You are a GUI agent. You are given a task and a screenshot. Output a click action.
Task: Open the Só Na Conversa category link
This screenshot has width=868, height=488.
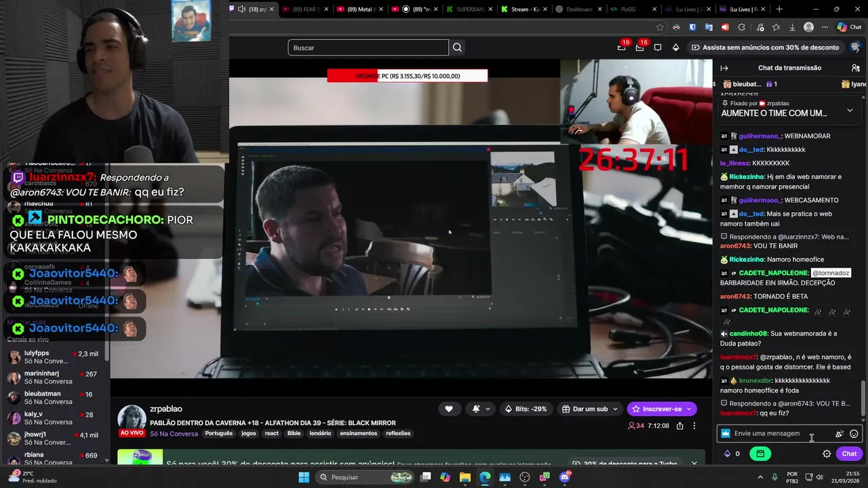174,434
